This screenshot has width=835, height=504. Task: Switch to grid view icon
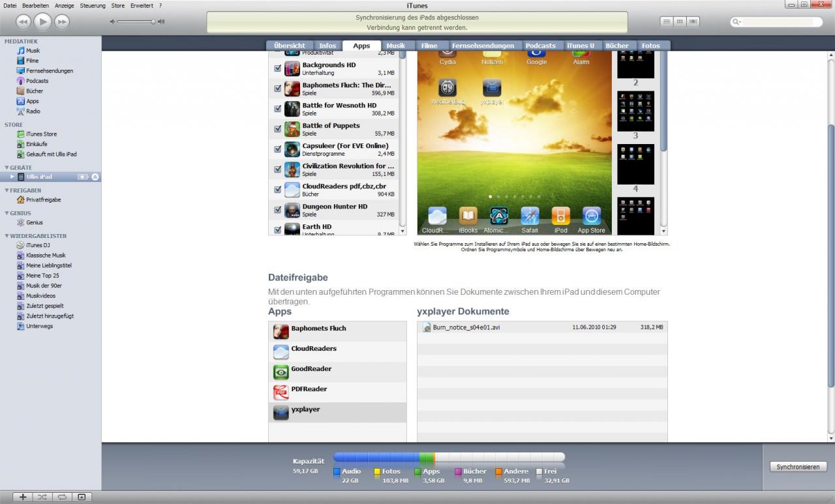(x=680, y=22)
